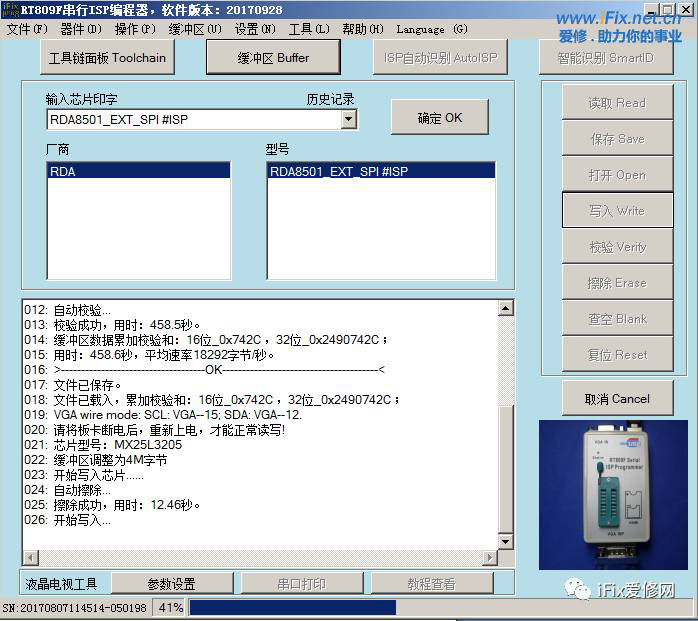Open the 缓冲区 Buffer view
The width and height of the screenshot is (698, 621).
tap(273, 57)
